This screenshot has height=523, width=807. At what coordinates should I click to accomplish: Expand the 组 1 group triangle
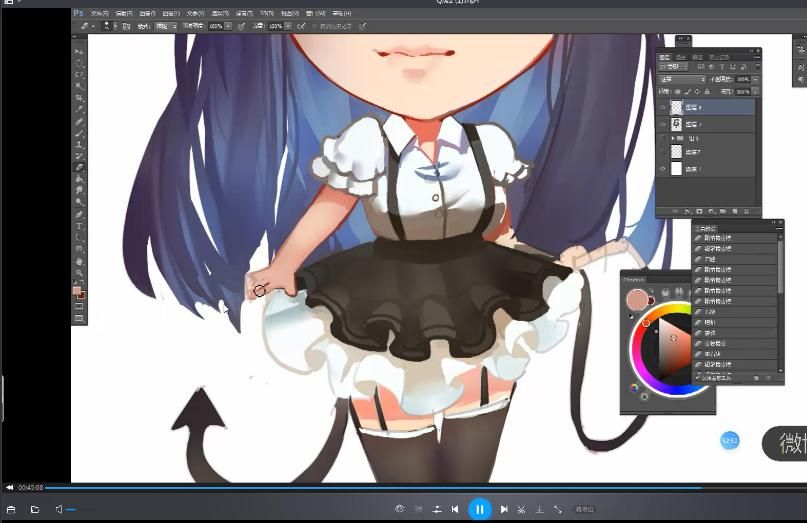673,138
